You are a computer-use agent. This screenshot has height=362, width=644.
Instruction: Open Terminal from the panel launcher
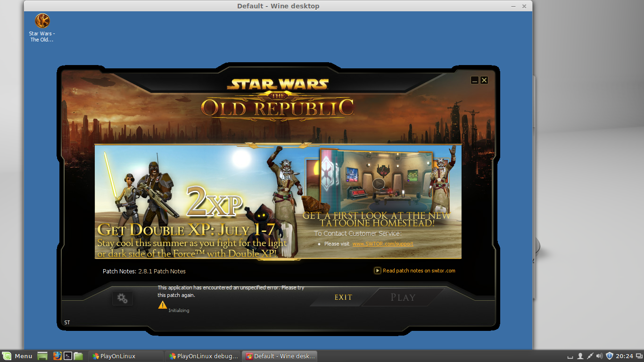68,356
